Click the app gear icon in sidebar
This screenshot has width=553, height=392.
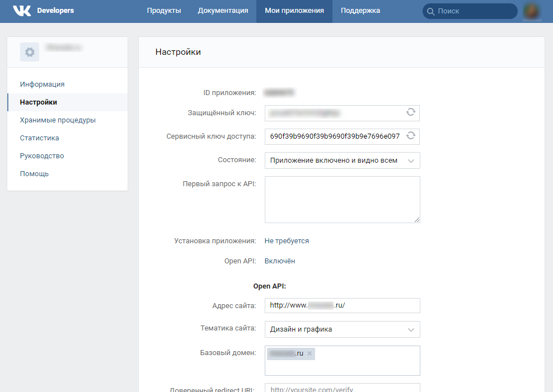pos(30,52)
